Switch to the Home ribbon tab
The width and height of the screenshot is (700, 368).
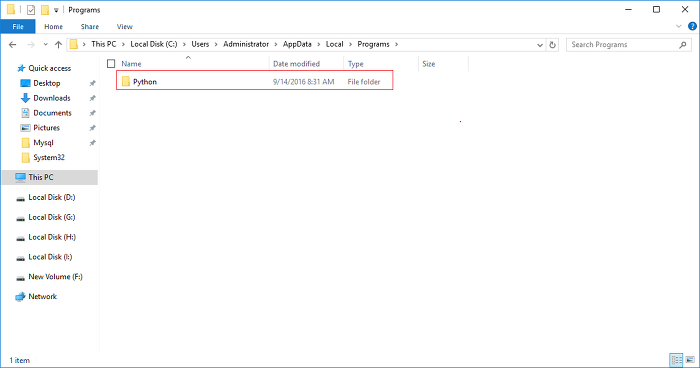coord(54,26)
